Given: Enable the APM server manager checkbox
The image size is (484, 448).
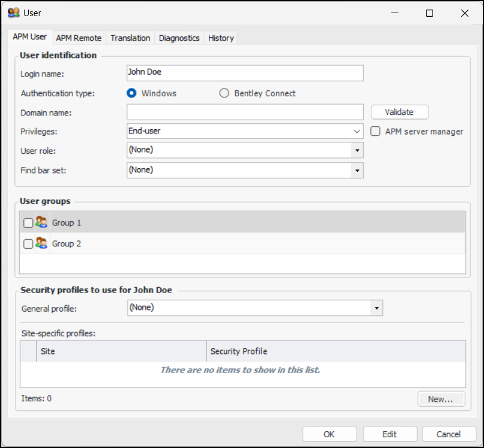Looking at the screenshot, I should click(x=375, y=132).
